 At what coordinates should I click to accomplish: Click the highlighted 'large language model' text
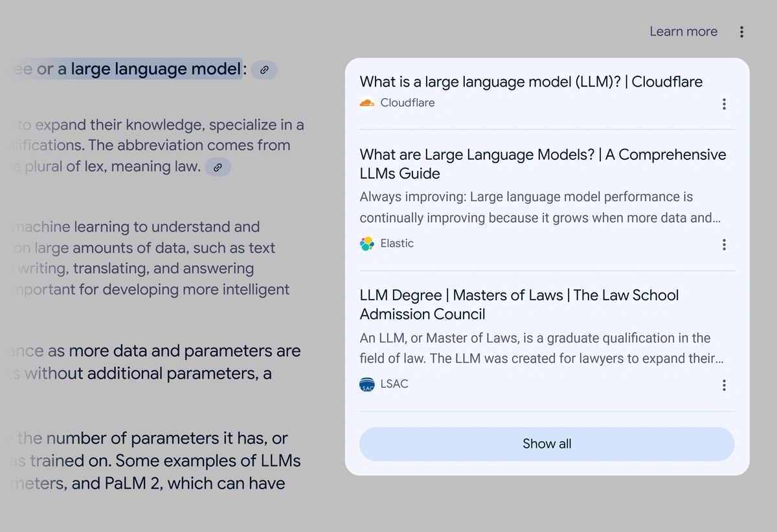click(155, 69)
